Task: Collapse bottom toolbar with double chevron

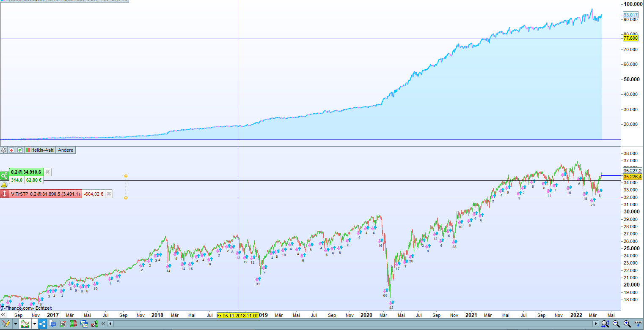Action: pyautogui.click(x=103, y=324)
